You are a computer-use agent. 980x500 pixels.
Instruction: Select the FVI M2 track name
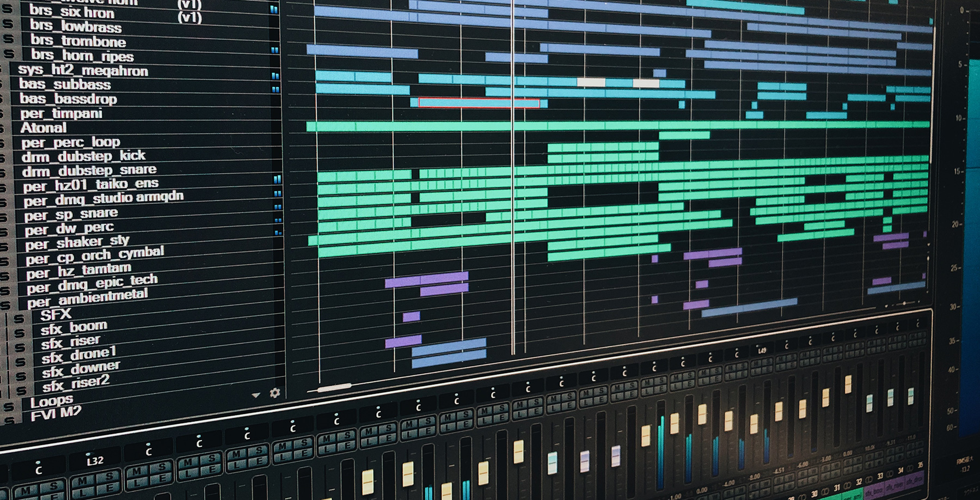pos(56,413)
